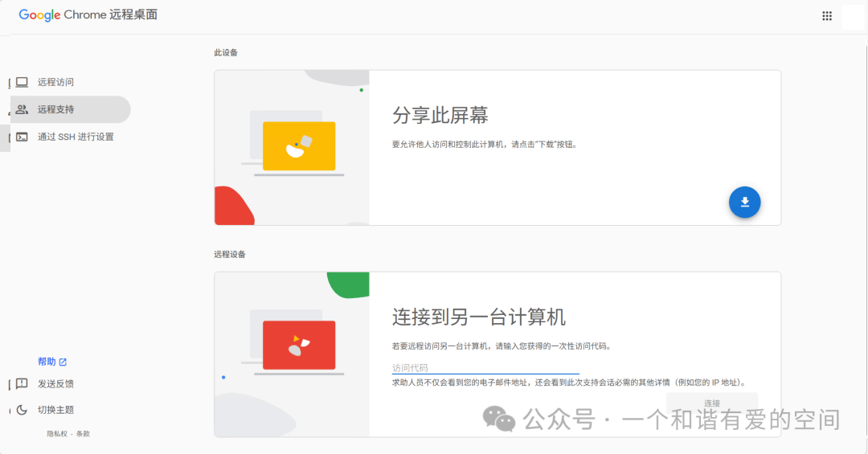Click the 连接到另一台计算机 heading

479,317
